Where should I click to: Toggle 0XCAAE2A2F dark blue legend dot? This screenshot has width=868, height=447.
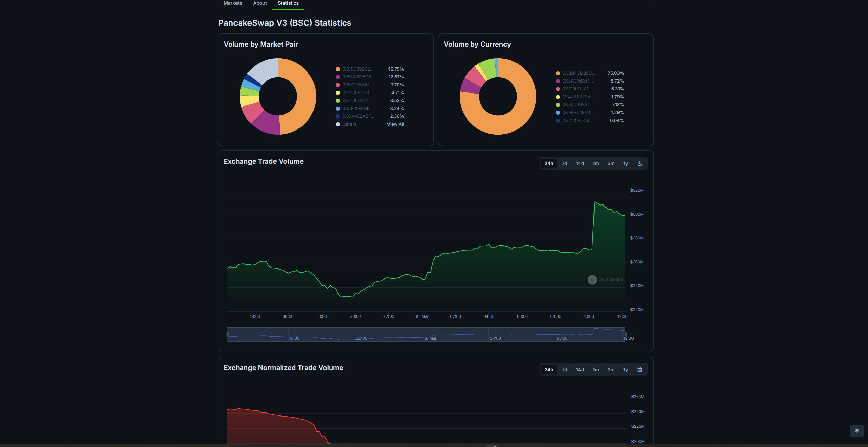click(x=338, y=116)
